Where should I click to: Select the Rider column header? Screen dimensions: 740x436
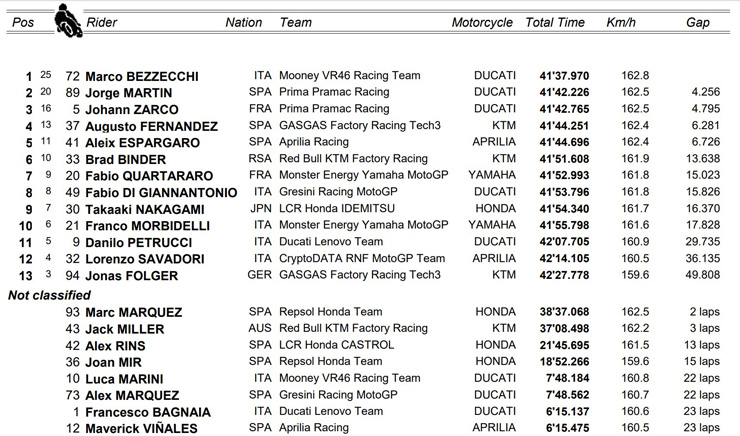click(x=102, y=22)
